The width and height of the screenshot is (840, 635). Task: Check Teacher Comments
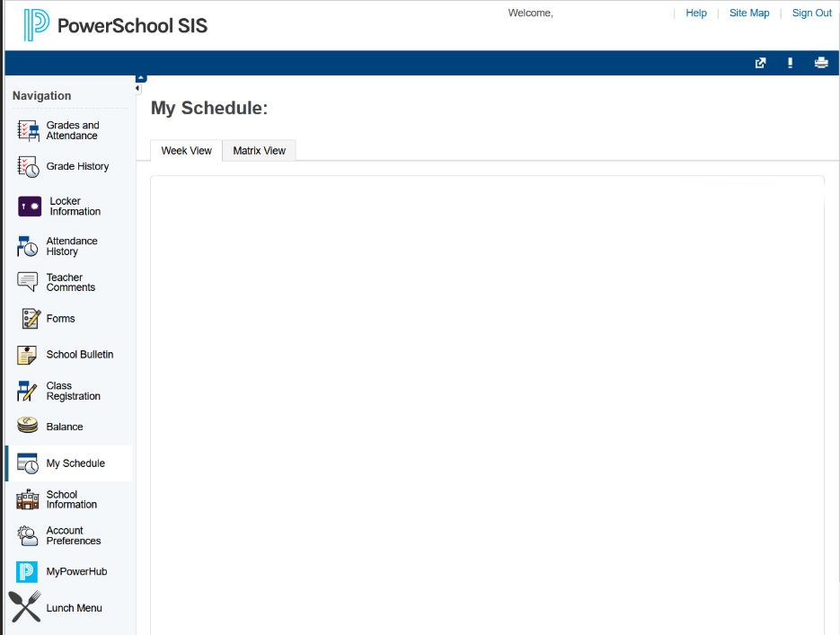(67, 282)
